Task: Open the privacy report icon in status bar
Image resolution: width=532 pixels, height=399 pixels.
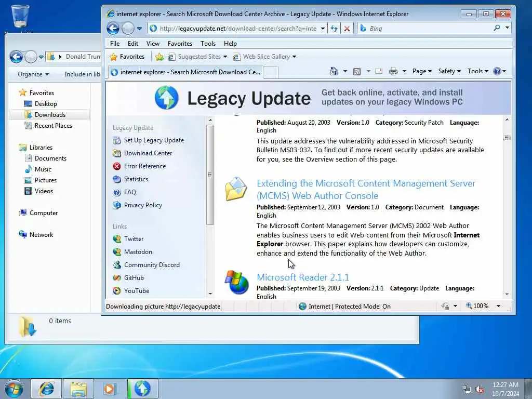Action: [x=445, y=307]
